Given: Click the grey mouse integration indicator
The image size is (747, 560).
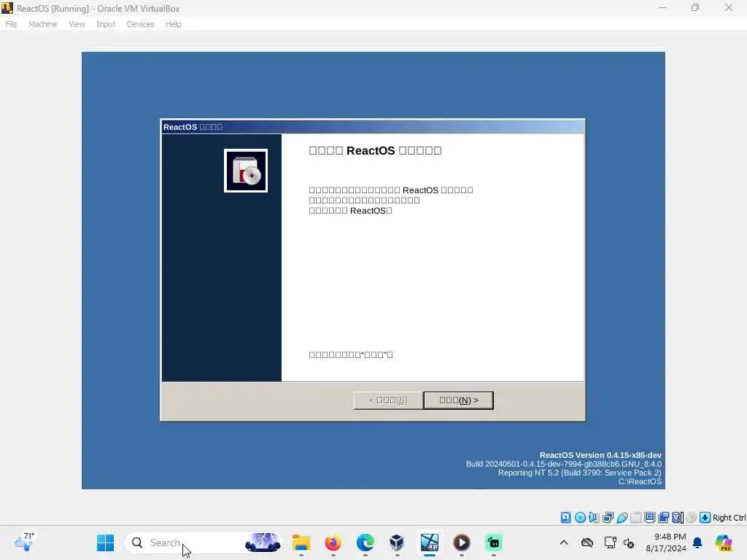Looking at the screenshot, I should click(692, 518).
